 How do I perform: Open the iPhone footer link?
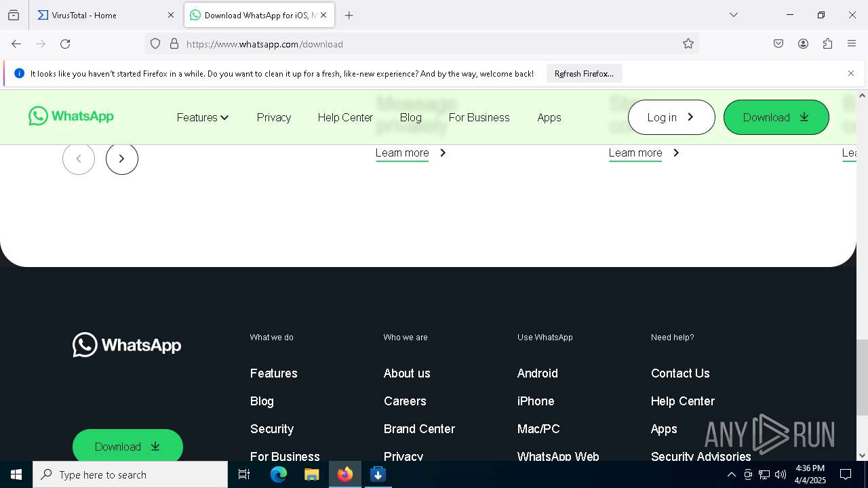tap(536, 401)
